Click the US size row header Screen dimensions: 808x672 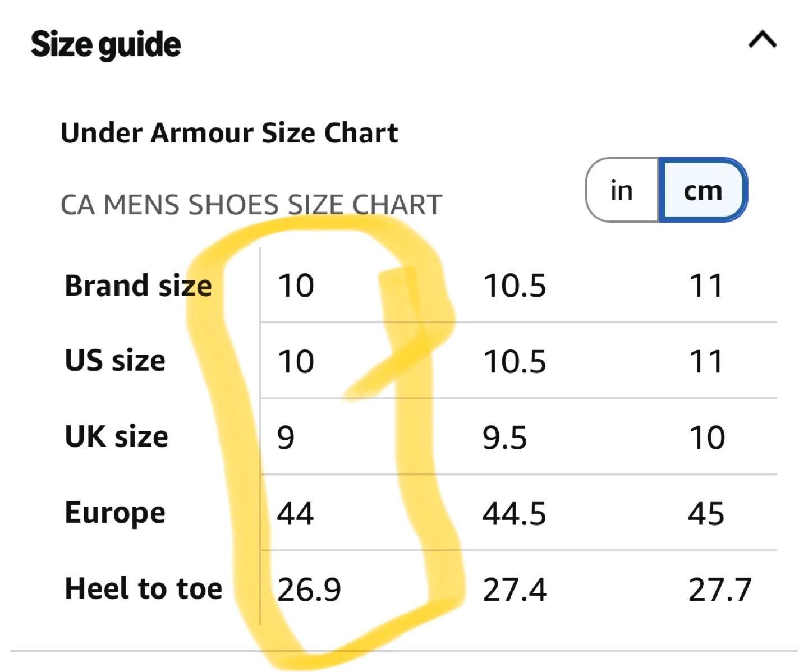point(115,361)
